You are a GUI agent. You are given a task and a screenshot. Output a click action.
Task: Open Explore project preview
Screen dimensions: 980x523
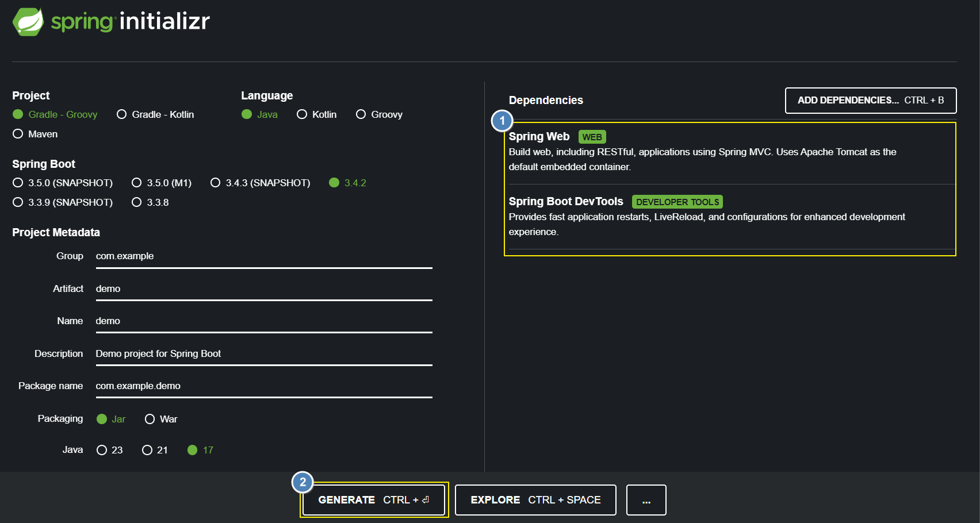(535, 500)
